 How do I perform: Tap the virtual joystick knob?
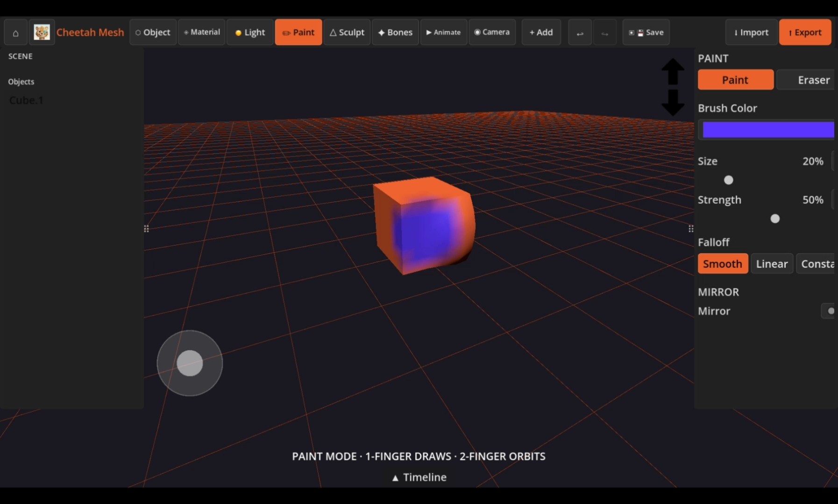pos(190,363)
